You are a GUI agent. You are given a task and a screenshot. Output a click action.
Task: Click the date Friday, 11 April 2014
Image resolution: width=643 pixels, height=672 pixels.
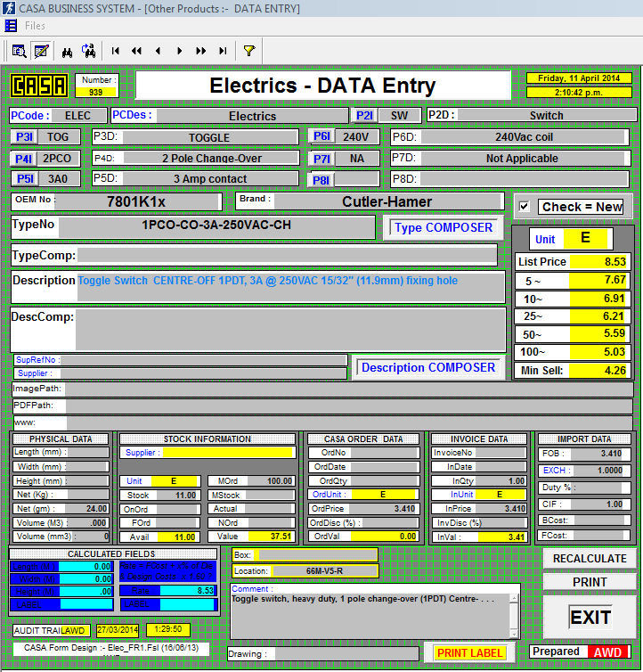pyautogui.click(x=579, y=78)
